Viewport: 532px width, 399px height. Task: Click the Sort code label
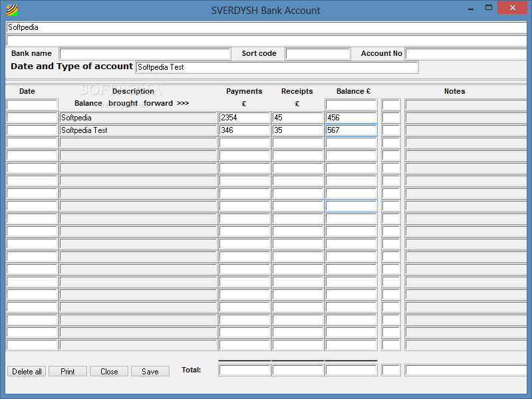(x=259, y=53)
